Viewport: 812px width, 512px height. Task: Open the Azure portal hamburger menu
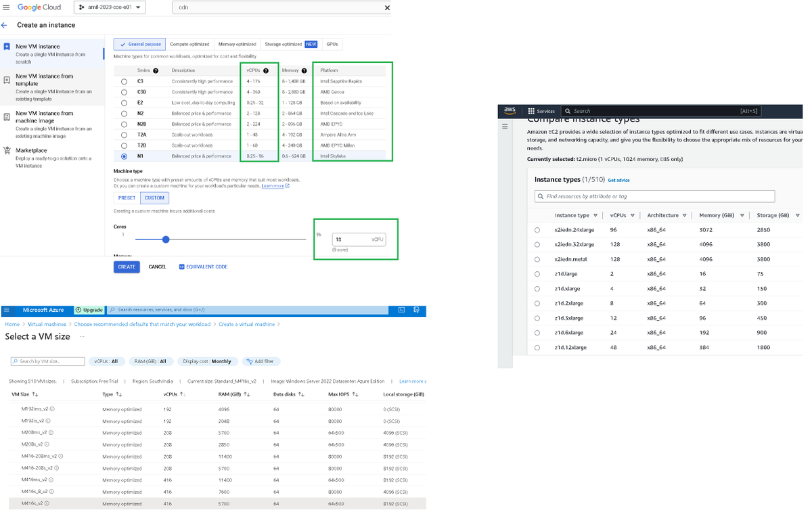(x=7, y=310)
